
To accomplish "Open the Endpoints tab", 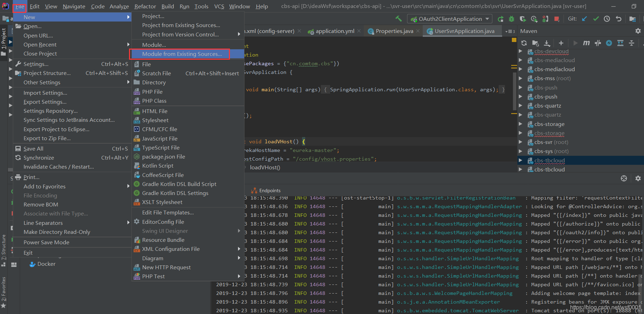I will click(266, 190).
